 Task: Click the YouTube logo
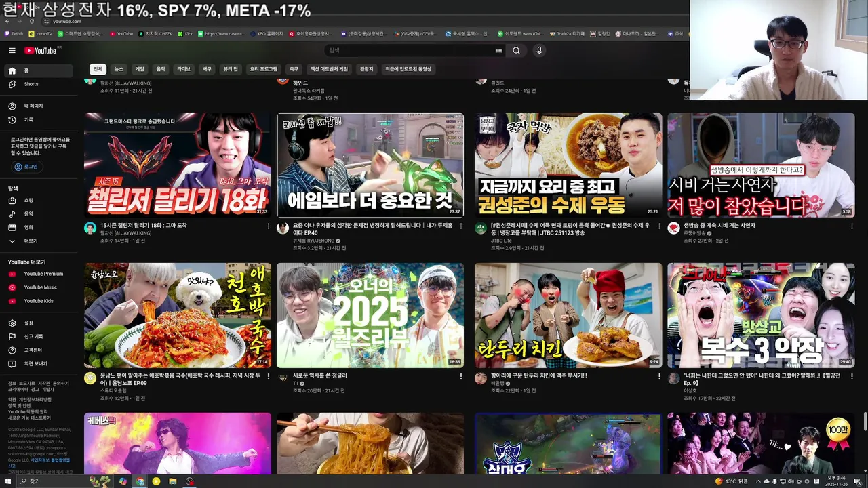[x=41, y=51]
